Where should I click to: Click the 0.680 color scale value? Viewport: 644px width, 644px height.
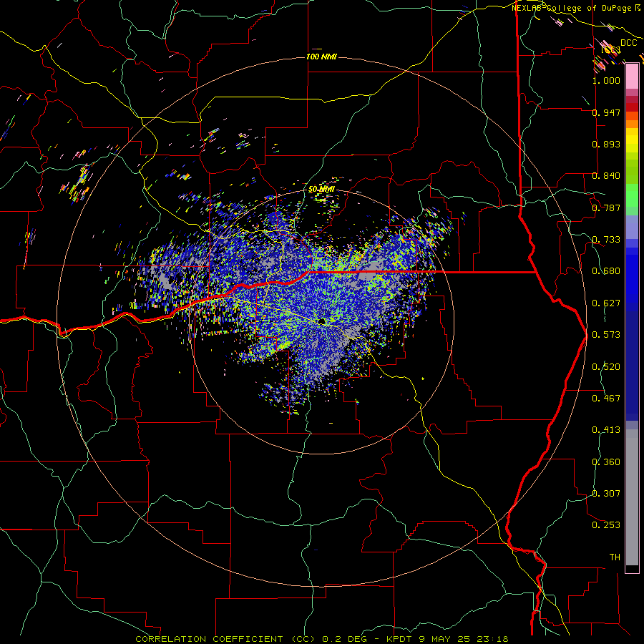pyautogui.click(x=606, y=271)
